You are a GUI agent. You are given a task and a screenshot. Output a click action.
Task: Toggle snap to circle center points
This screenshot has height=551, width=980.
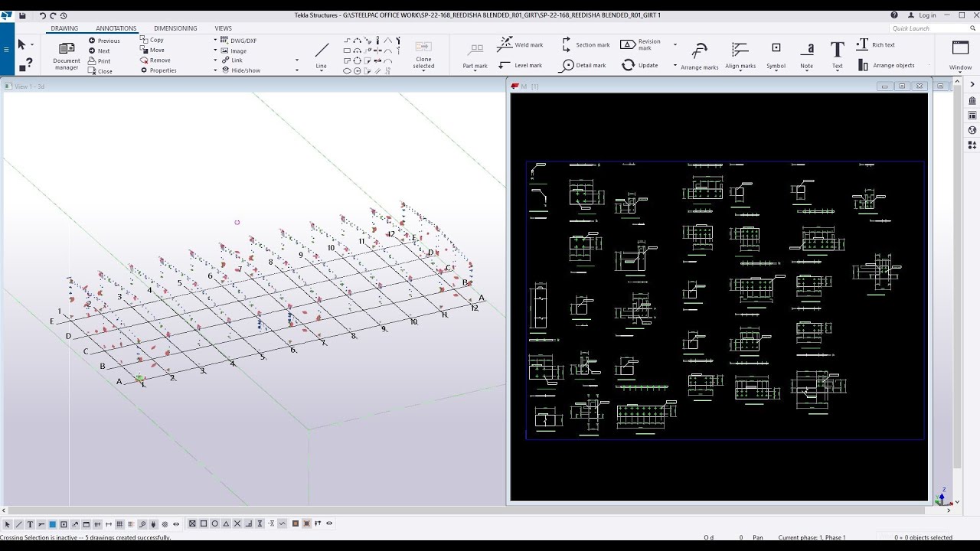point(215,524)
